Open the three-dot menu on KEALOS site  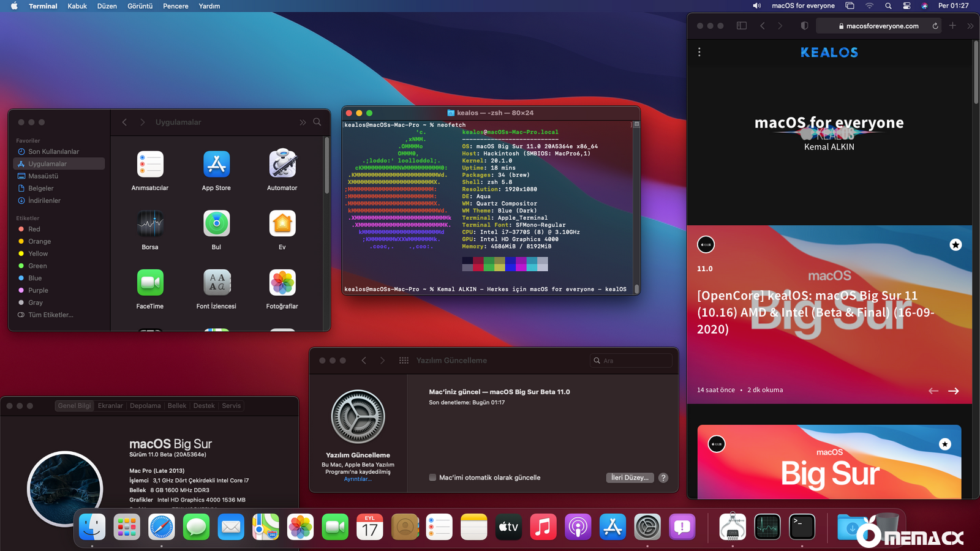[x=699, y=53]
